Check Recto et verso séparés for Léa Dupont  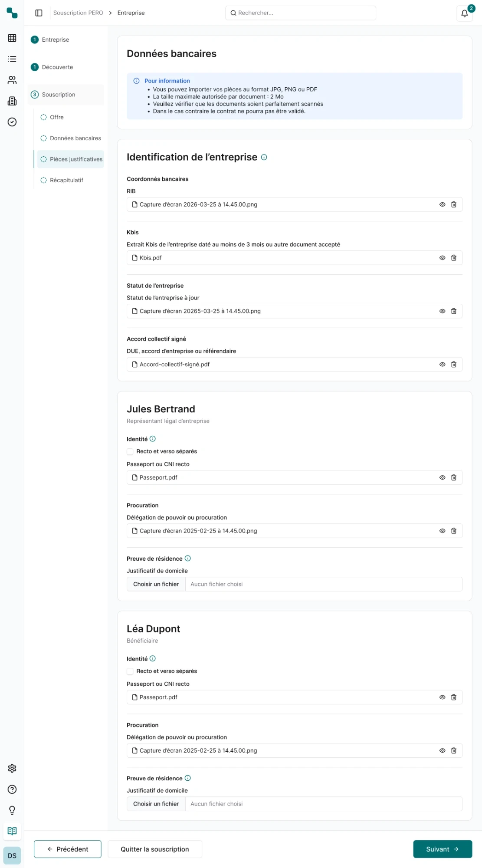coord(130,671)
